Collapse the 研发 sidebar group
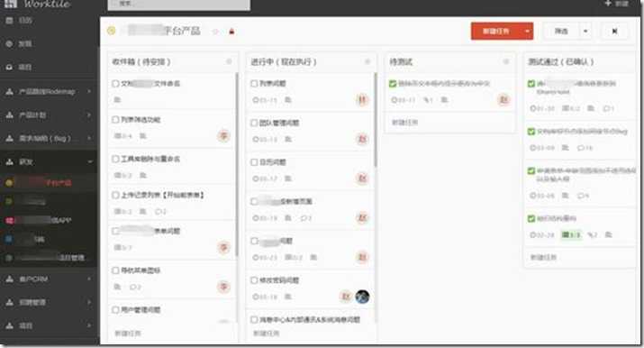Viewport: 644px width, 348px height. [x=90, y=162]
